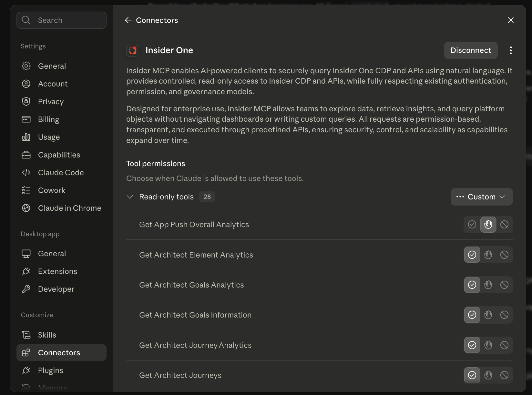The image size is (532, 395).
Task: Open Skills under Customize
Action: pos(61,335)
